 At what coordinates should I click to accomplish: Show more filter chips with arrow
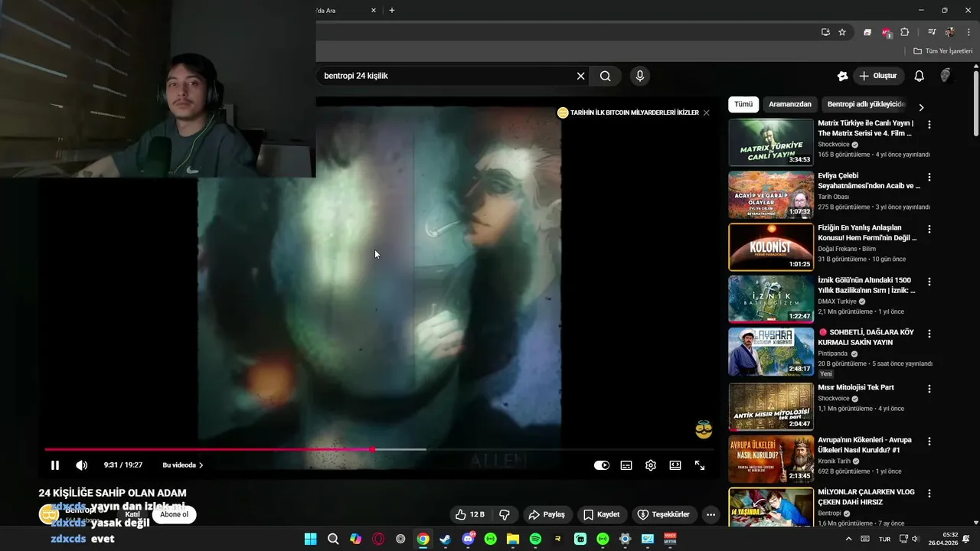(921, 107)
